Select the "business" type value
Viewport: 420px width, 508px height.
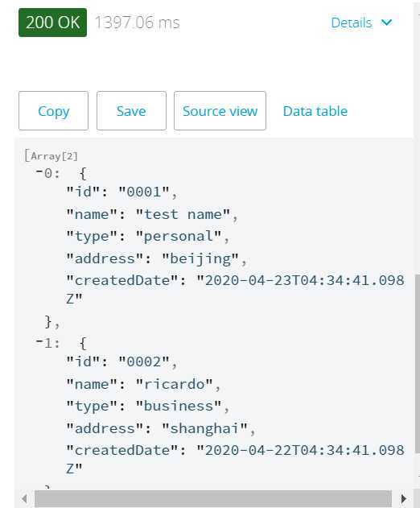(179, 406)
